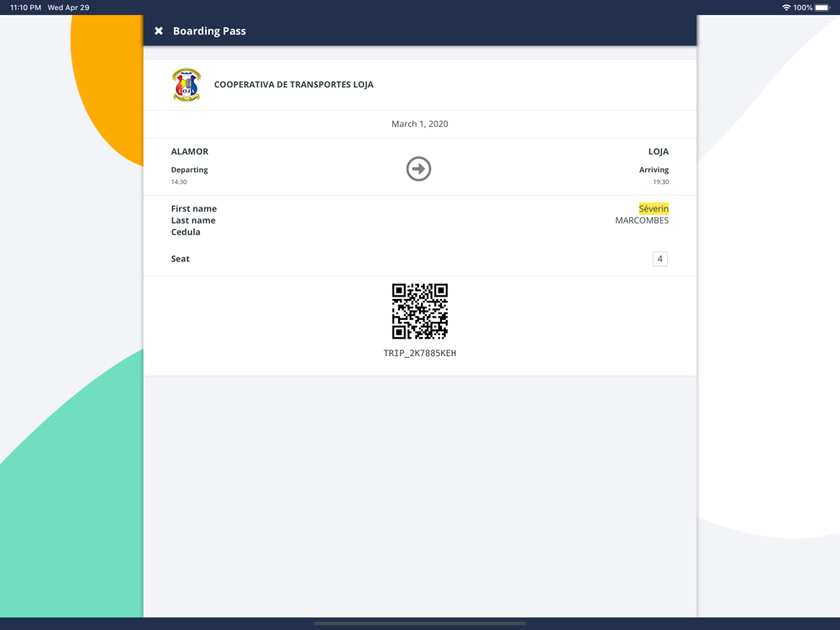Image resolution: width=840 pixels, height=630 pixels.
Task: Click the Arriving label
Action: [654, 170]
